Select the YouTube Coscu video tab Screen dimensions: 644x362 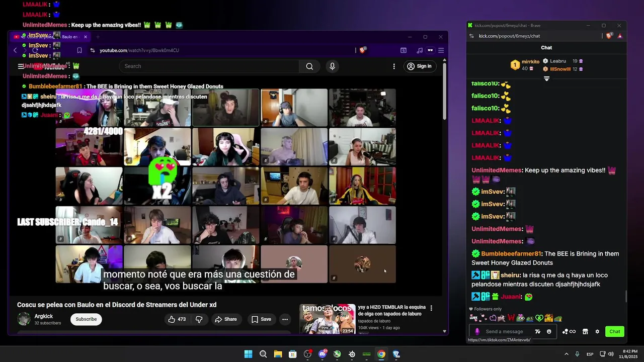(x=50, y=37)
